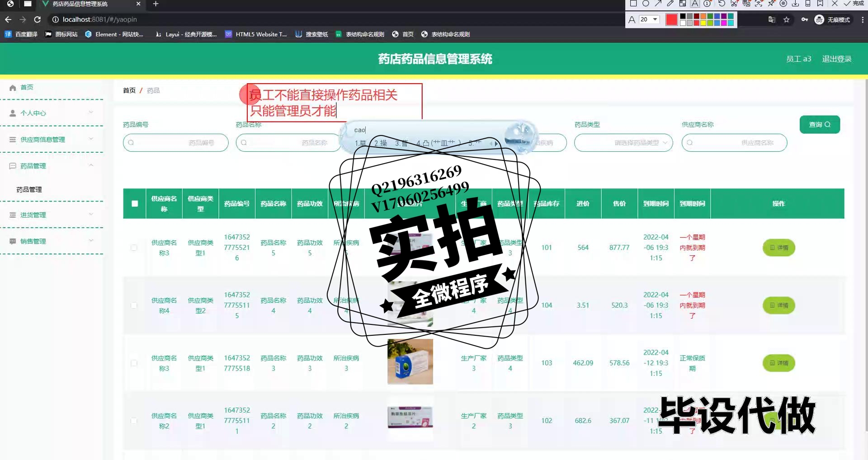
Task: Expand the 销售管理 sidebar menu
Action: click(52, 241)
